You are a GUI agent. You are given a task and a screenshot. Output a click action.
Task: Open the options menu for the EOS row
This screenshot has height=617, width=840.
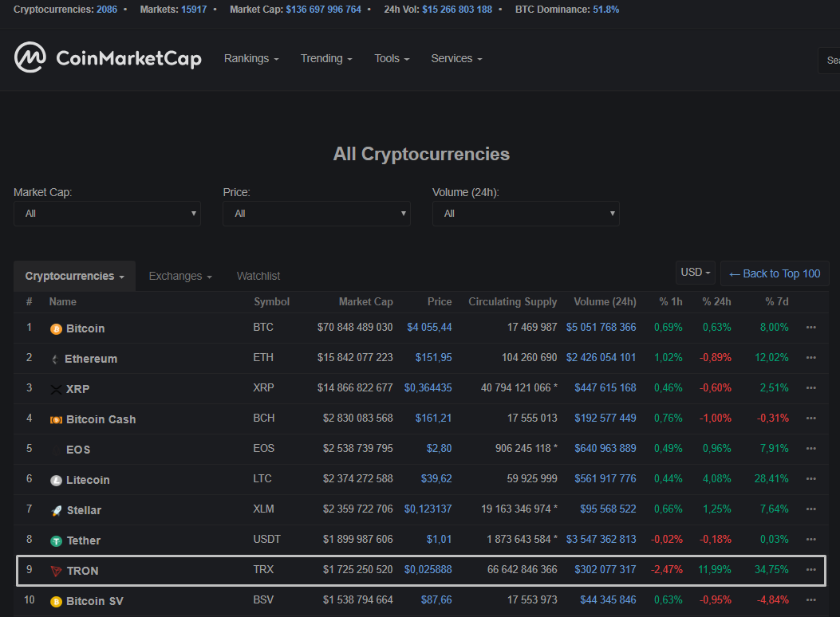[x=811, y=450]
